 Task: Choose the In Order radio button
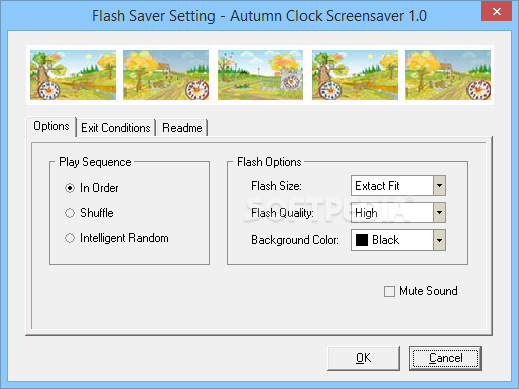coord(70,188)
